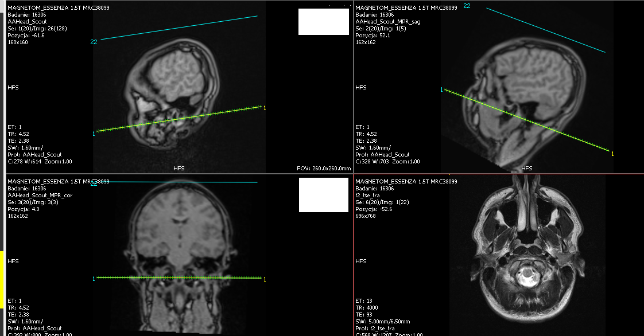Screen dimensions: 644x336
Task: Click the cyan slice 22 line in the 160x160 scout view
Action: [x=179, y=28]
